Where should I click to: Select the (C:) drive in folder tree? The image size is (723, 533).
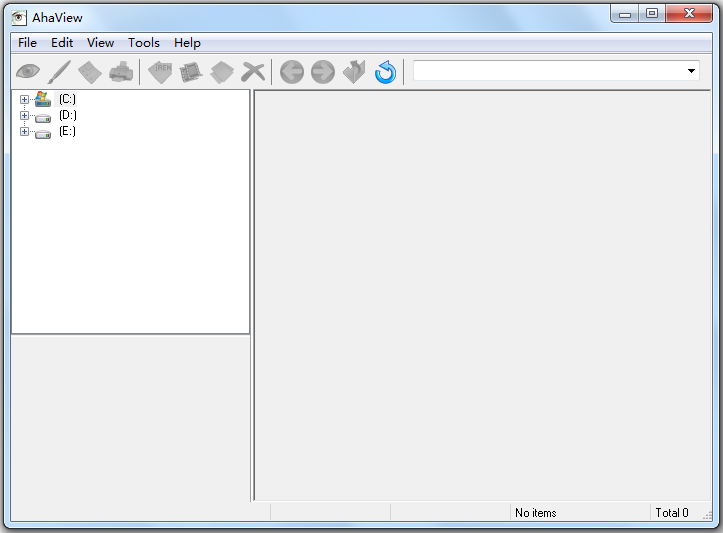[x=67, y=99]
